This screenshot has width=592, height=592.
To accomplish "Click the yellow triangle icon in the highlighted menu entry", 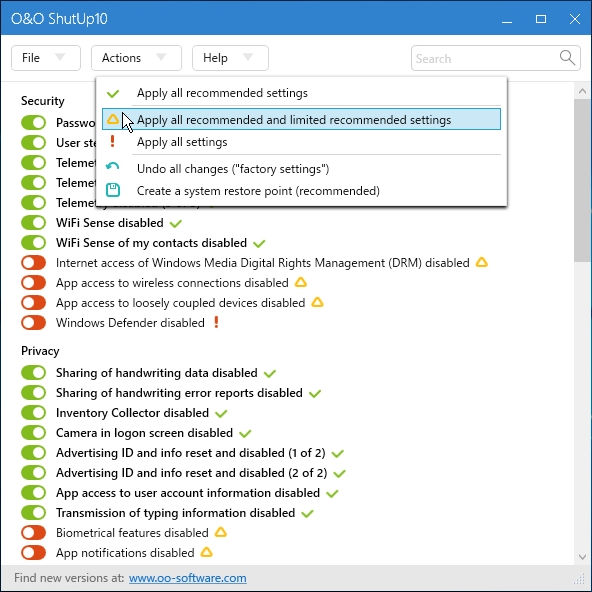I will tap(113, 119).
